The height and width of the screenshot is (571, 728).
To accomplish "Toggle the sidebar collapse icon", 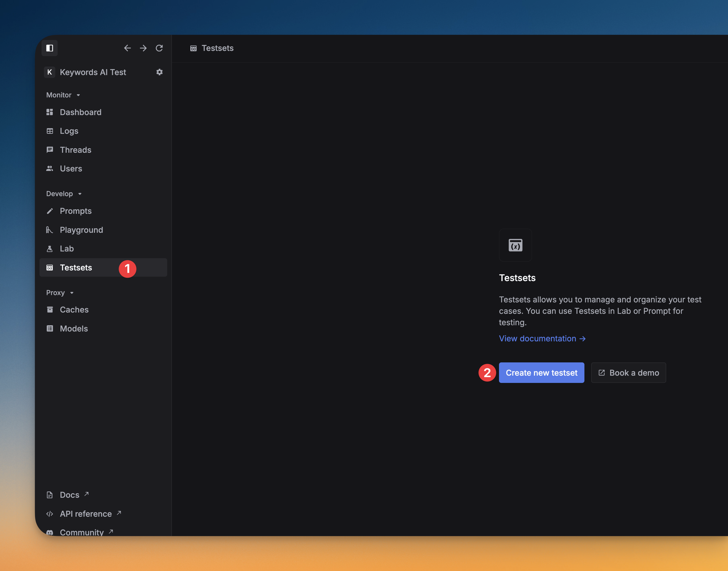I will (x=49, y=48).
